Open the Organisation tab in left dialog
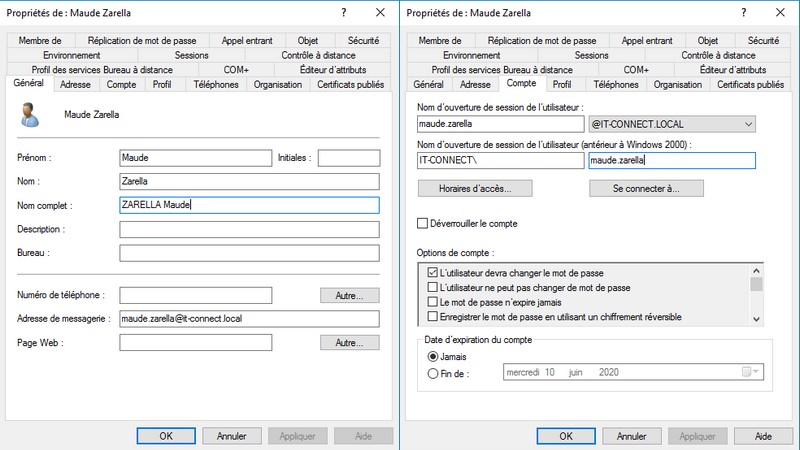This screenshot has width=800, height=450. point(278,85)
